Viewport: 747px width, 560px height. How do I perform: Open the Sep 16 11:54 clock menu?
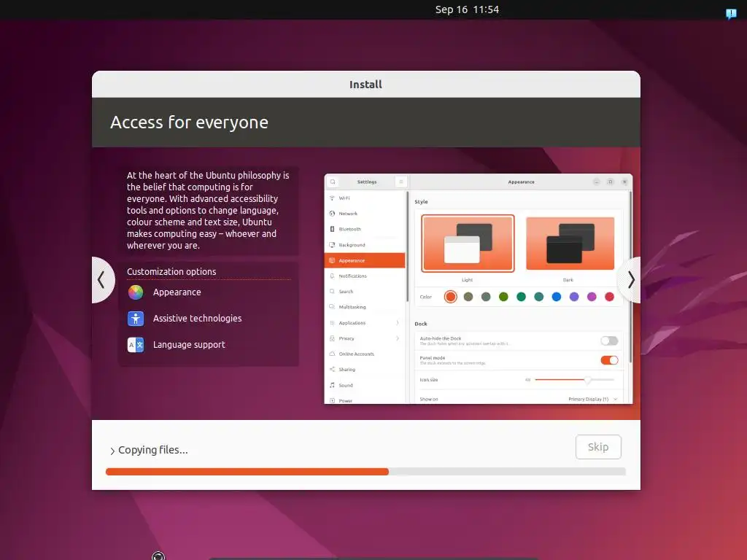(x=467, y=9)
